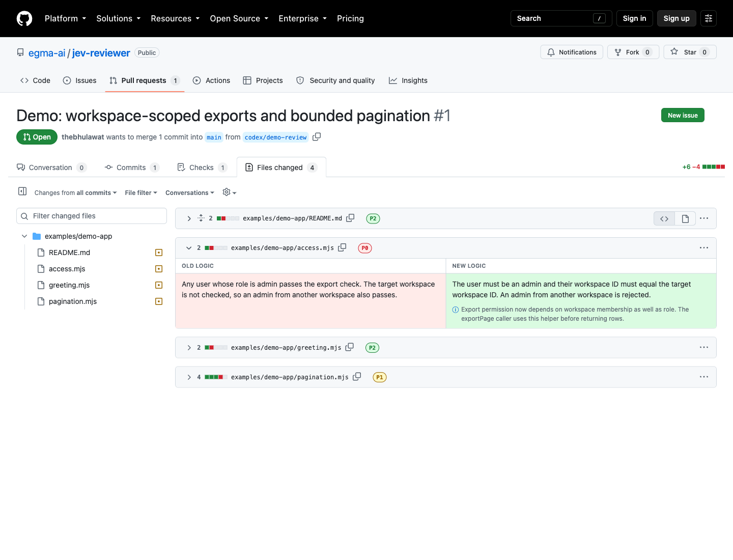Open Insights tab

pos(408,80)
